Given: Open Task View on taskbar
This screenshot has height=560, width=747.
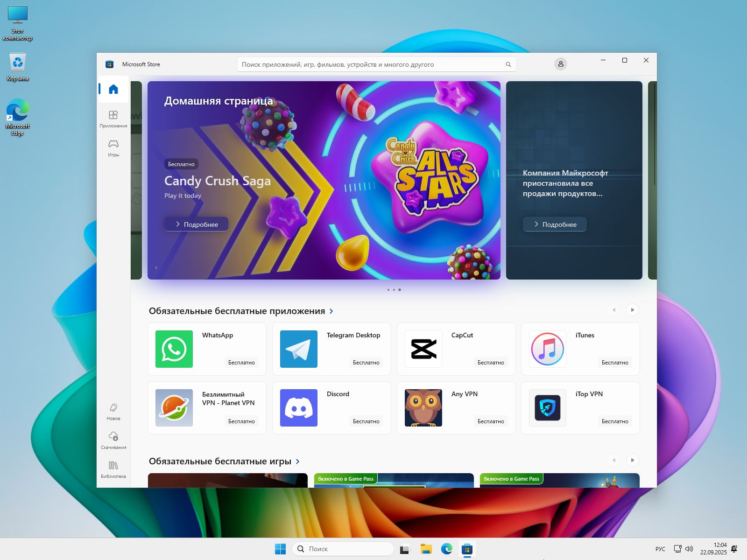Looking at the screenshot, I should point(405,549).
